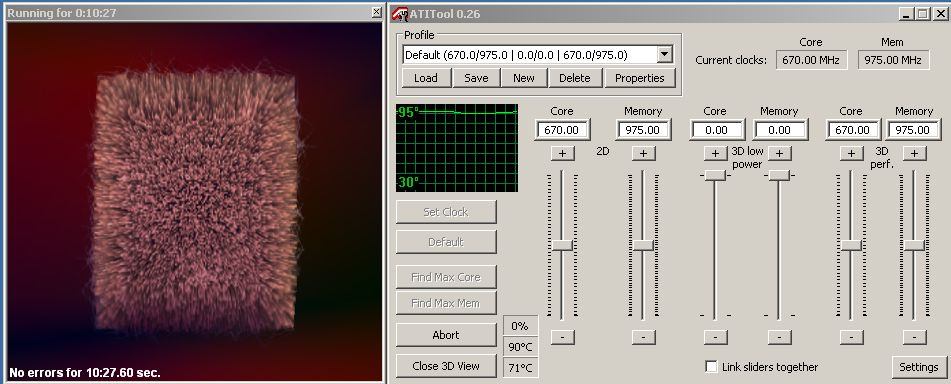
Task: Save the current profile
Action: [x=476, y=78]
